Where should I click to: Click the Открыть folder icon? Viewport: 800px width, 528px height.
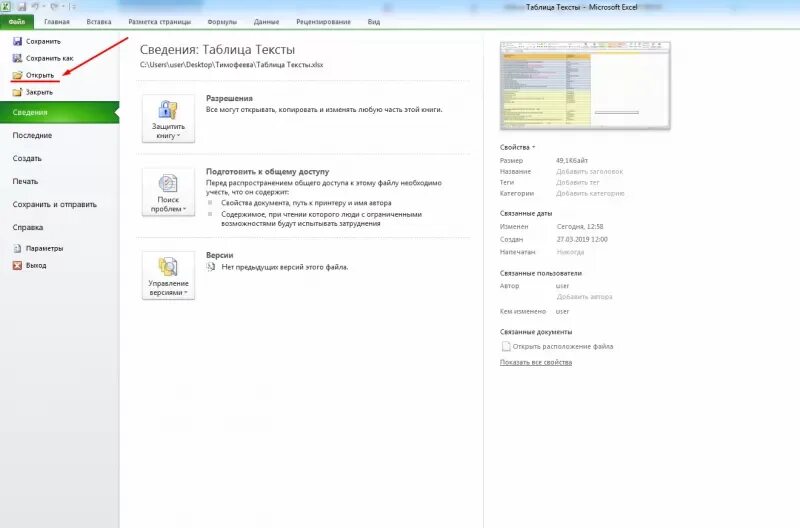point(17,75)
